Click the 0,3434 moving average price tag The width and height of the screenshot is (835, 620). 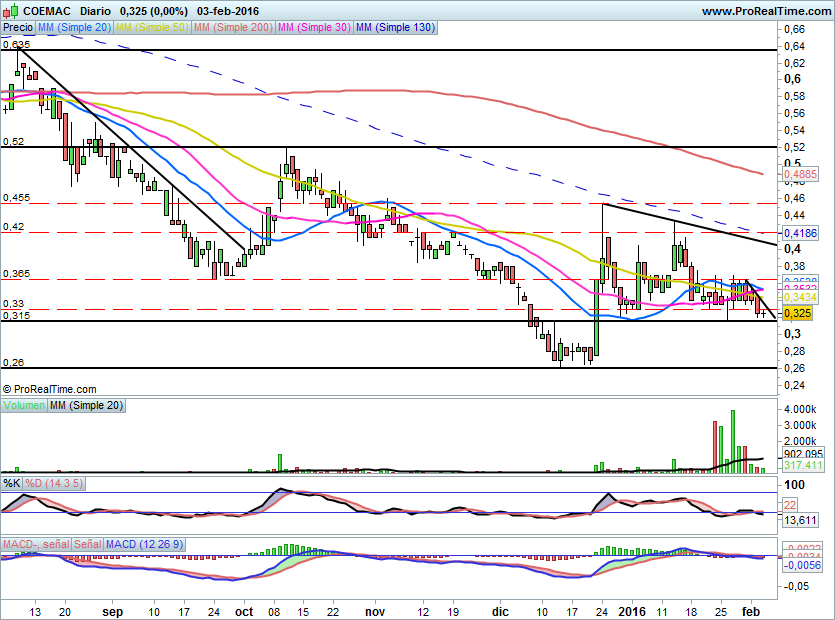click(797, 298)
